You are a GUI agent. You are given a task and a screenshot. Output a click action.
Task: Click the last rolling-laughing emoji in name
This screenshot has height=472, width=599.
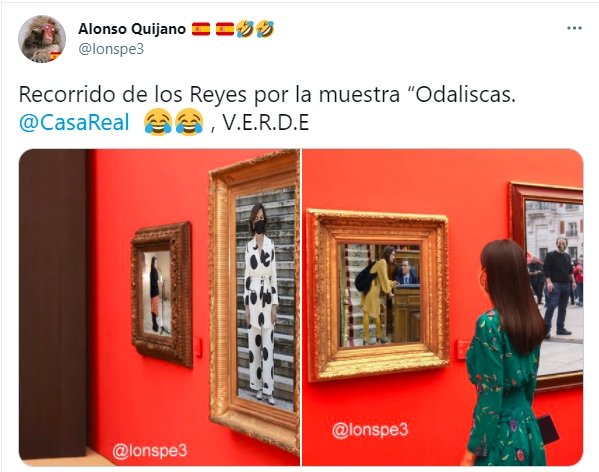(x=265, y=29)
